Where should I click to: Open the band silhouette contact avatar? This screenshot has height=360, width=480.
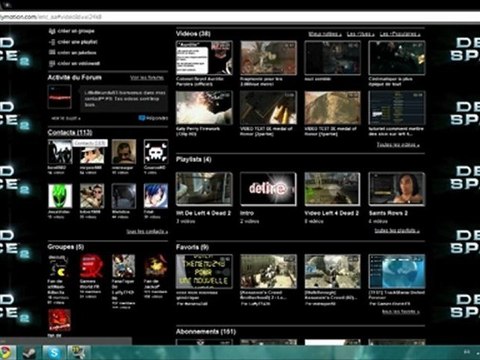tap(60, 152)
